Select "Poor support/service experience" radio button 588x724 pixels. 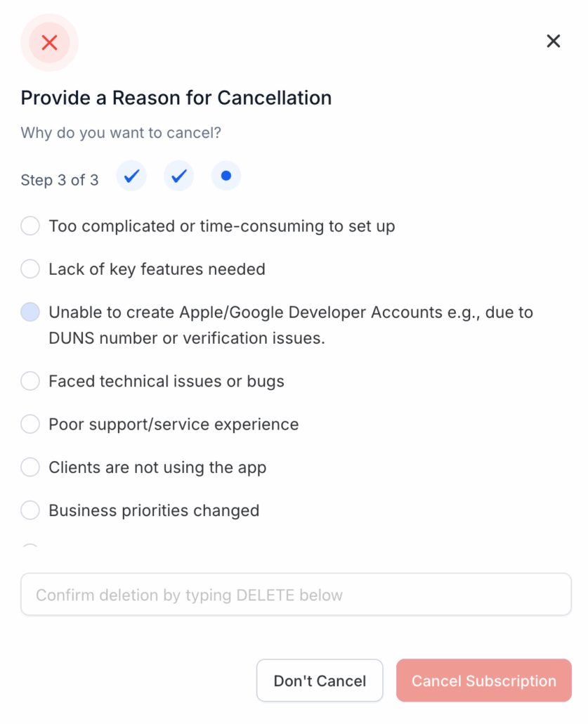(30, 425)
